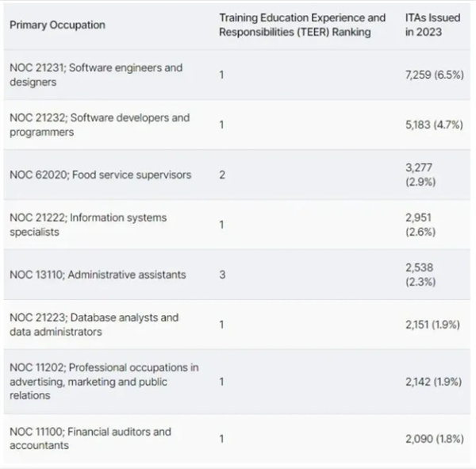Select the 2,151 (1.9%) ITAs cell
Viewport: 476px width, 469px height.
(433, 325)
